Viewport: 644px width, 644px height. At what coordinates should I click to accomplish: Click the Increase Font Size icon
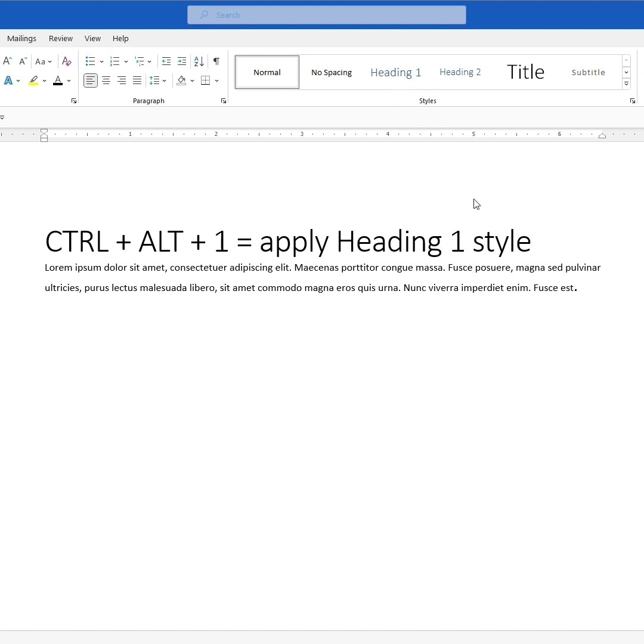pyautogui.click(x=7, y=61)
